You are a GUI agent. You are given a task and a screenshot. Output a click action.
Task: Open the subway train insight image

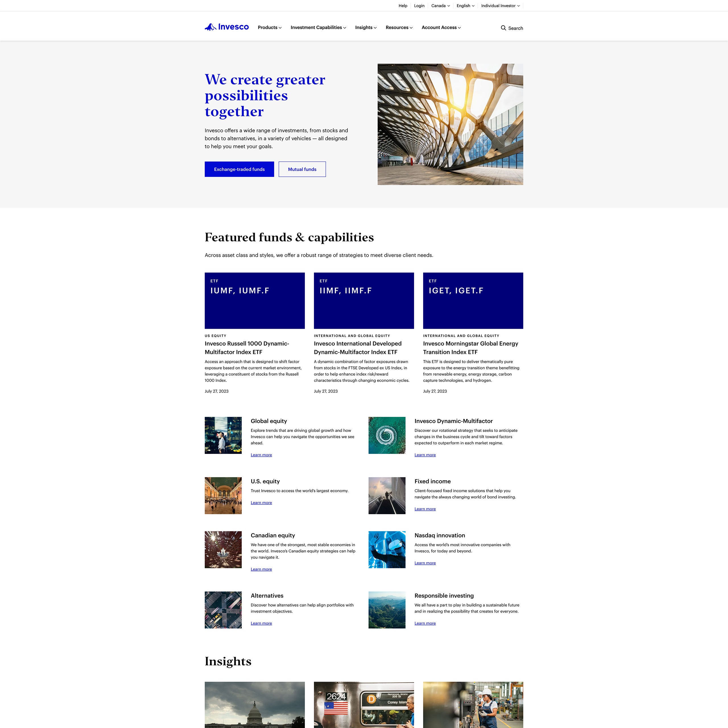tap(364, 705)
